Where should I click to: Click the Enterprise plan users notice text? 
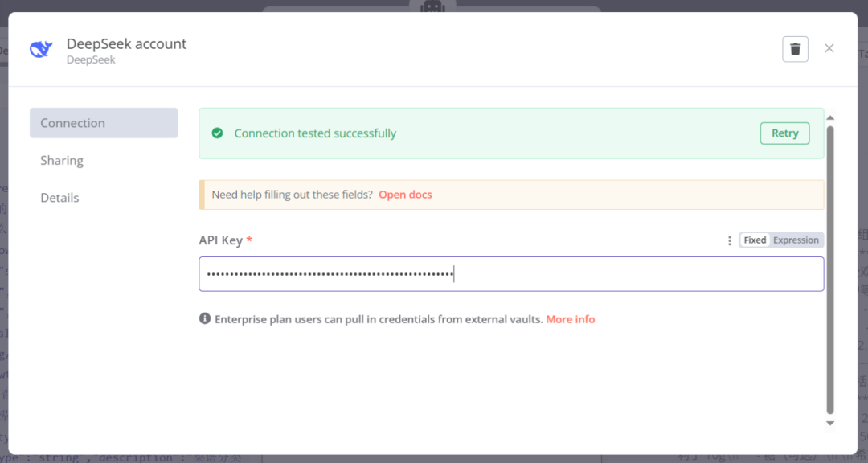(379, 319)
